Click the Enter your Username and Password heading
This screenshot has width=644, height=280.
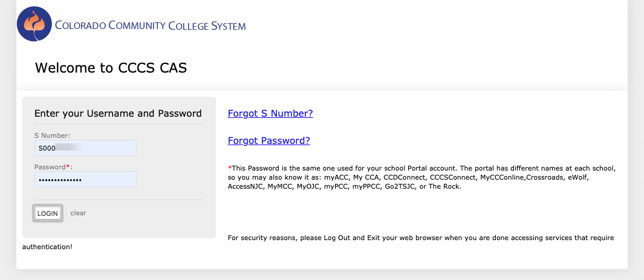tap(118, 113)
